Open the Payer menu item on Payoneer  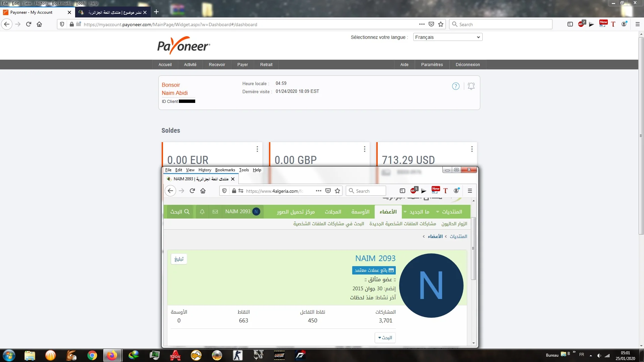(243, 65)
